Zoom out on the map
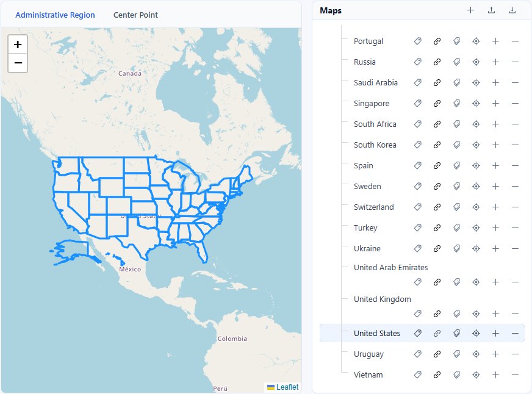This screenshot has width=532, height=394. [18, 63]
